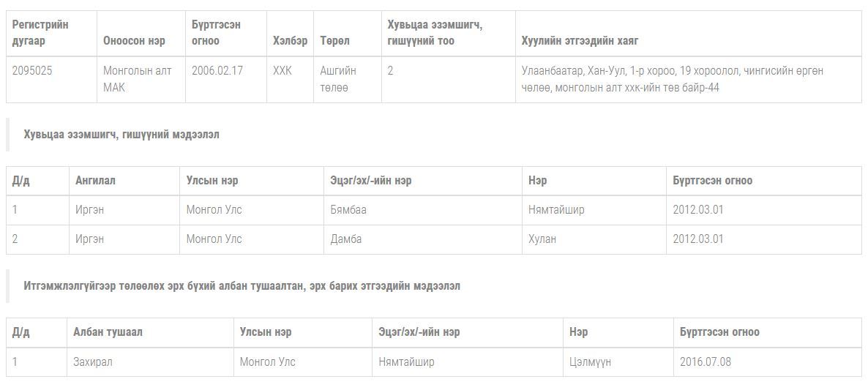Screen dimensions: 868x390
Task: Click the Эцэг/эх/-ийн нэр header in shareholder table
Action: point(371,181)
